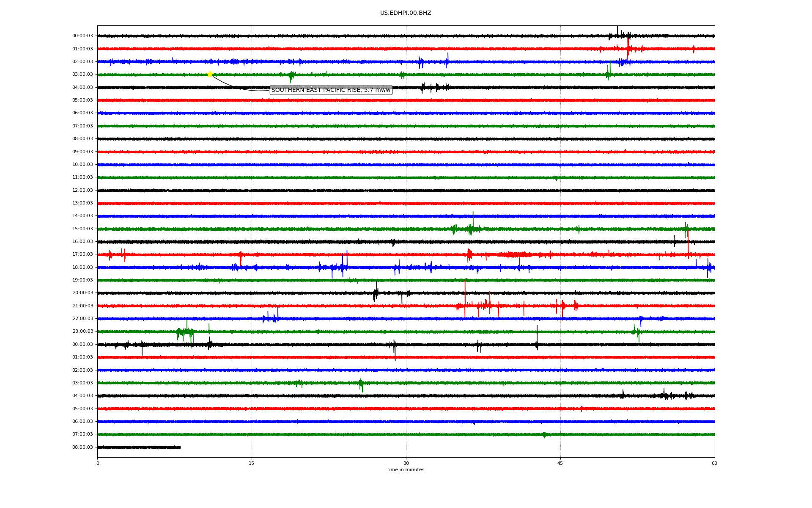Click the x-axis tick label 60

coord(714,463)
